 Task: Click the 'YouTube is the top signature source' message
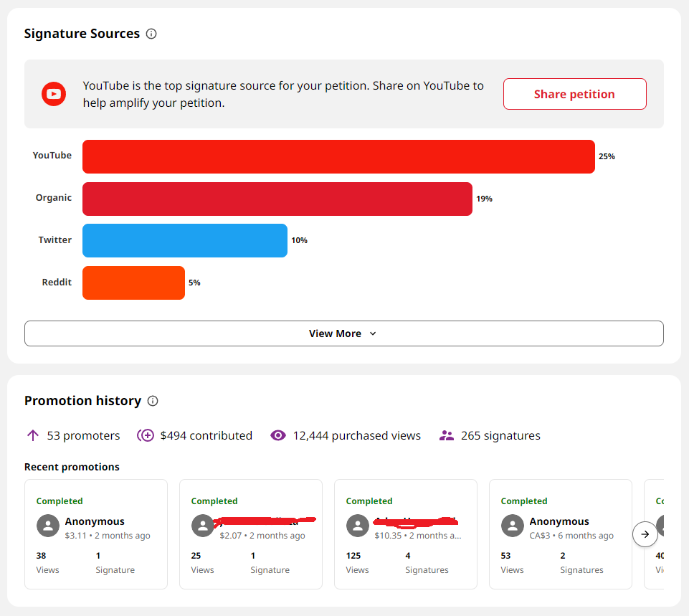(x=283, y=94)
